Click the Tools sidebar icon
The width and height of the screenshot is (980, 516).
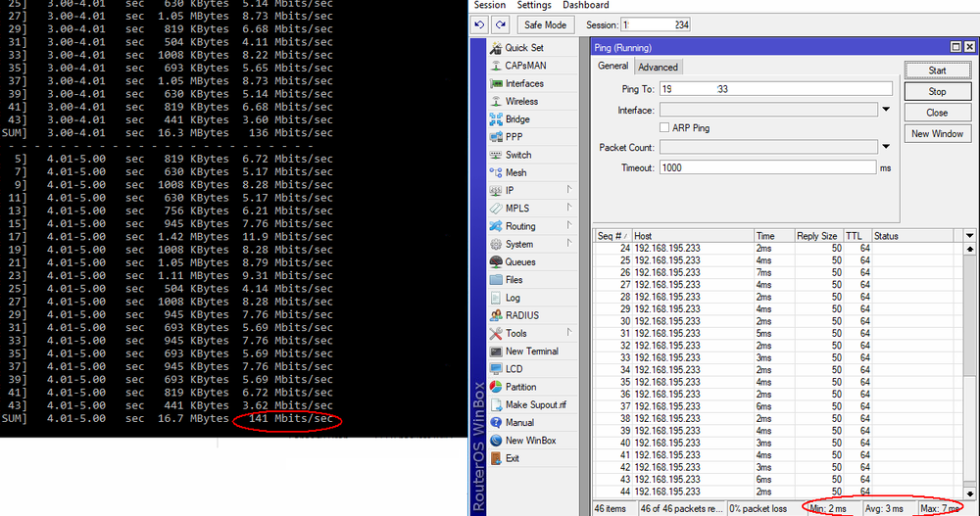coord(496,334)
